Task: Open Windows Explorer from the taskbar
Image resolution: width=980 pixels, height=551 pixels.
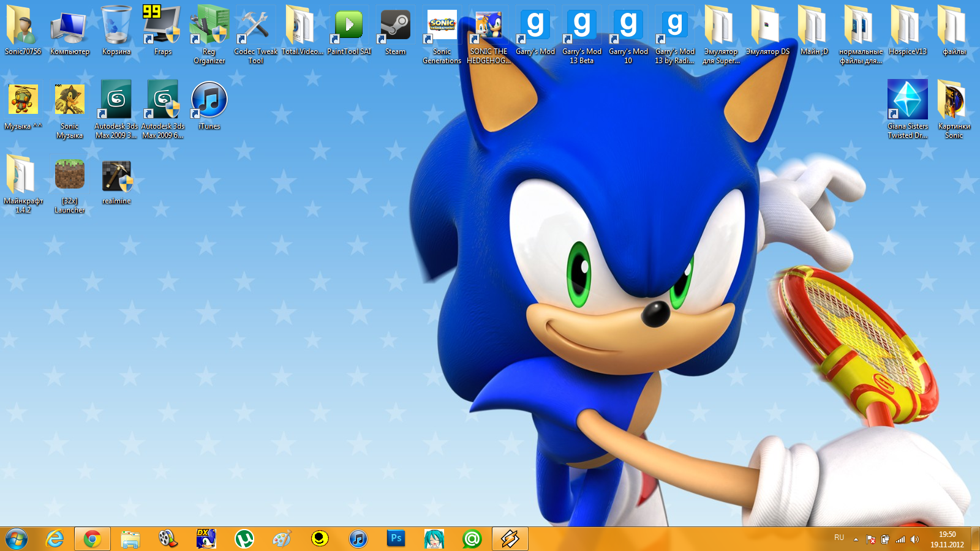Action: [x=130, y=539]
